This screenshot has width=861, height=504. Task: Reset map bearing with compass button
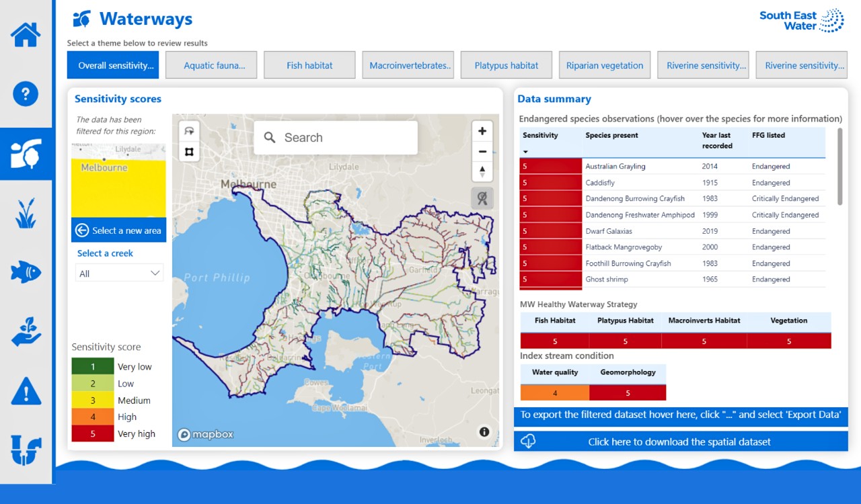tap(482, 171)
